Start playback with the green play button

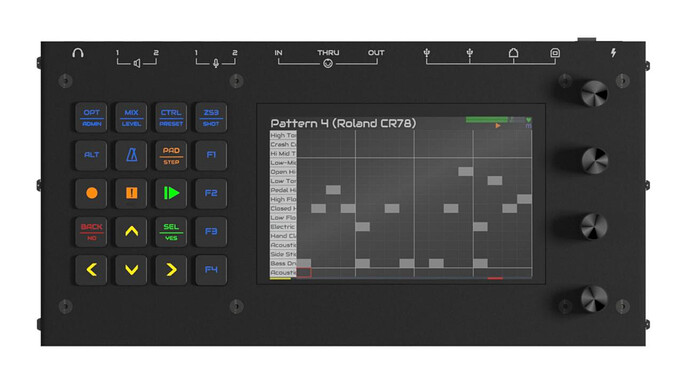[171, 193]
